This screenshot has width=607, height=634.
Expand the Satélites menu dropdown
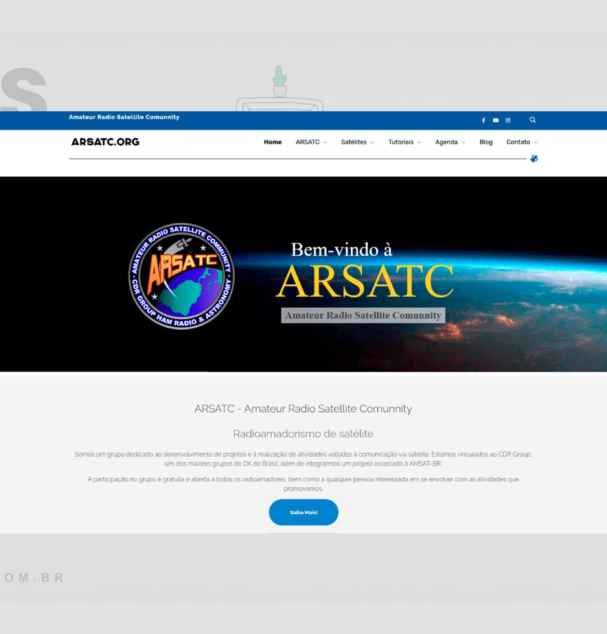pos(357,142)
